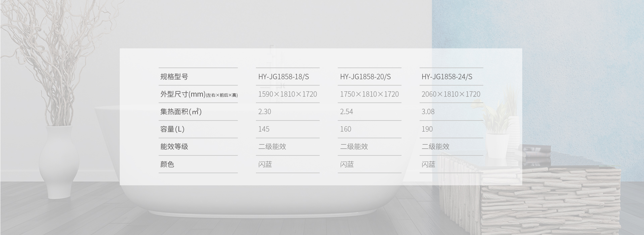
Task: Click the 外型尺寸(mm) row label
Action: click(x=183, y=94)
